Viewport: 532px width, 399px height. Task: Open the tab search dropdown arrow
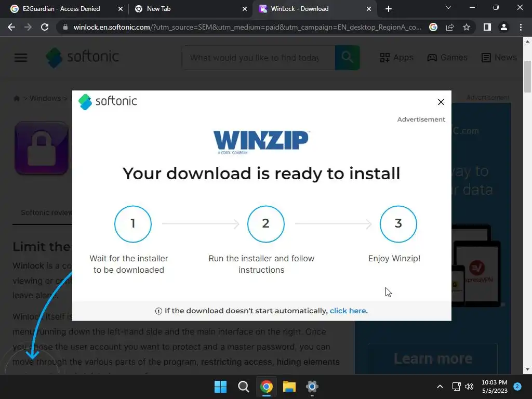click(x=448, y=7)
